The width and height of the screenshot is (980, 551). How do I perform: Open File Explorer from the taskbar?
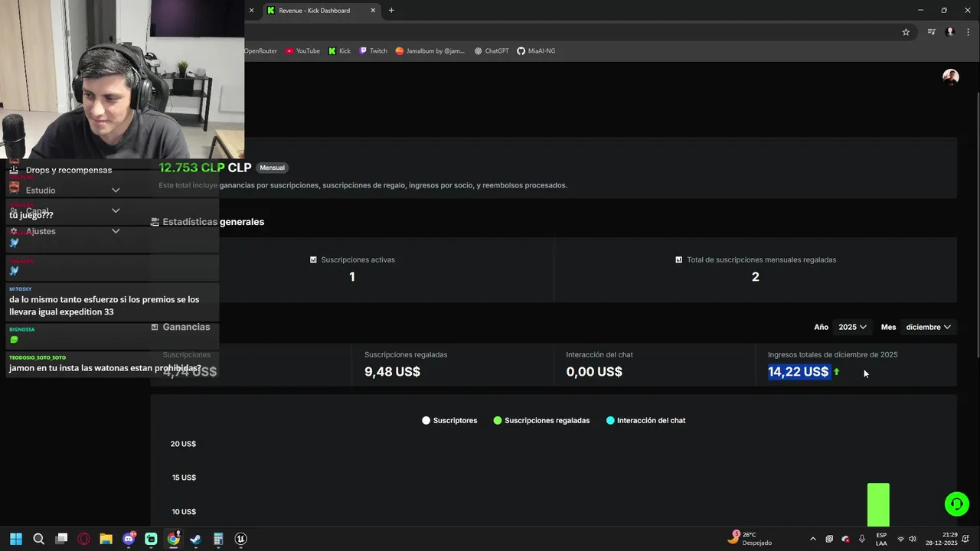pos(106,539)
